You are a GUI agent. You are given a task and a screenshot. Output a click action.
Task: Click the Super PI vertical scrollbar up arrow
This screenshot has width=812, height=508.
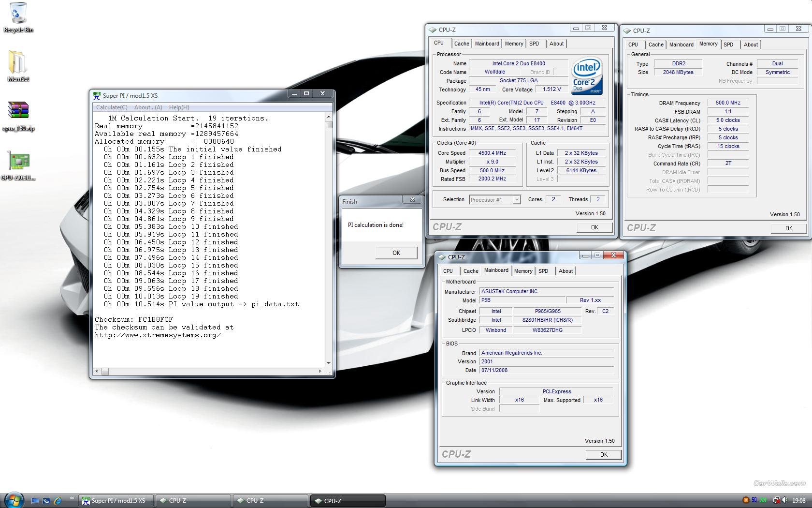[x=329, y=117]
